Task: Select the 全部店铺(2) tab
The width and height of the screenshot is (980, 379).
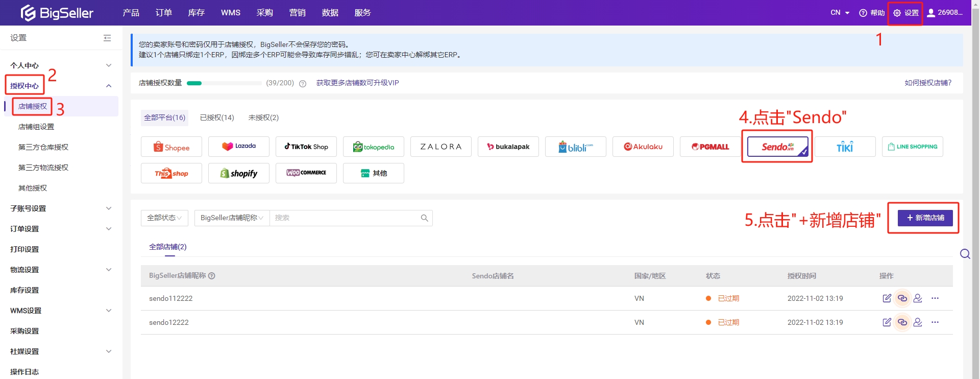Action: pyautogui.click(x=168, y=247)
